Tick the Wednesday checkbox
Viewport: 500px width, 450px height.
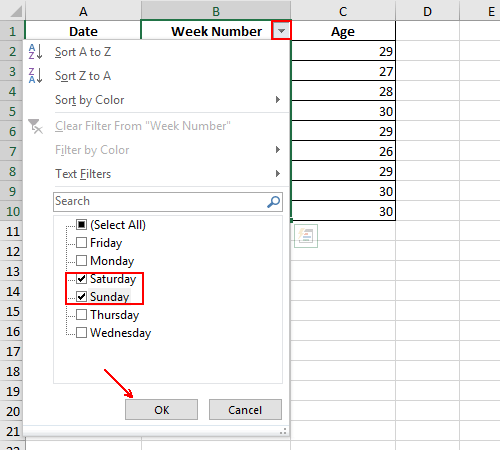[82, 332]
